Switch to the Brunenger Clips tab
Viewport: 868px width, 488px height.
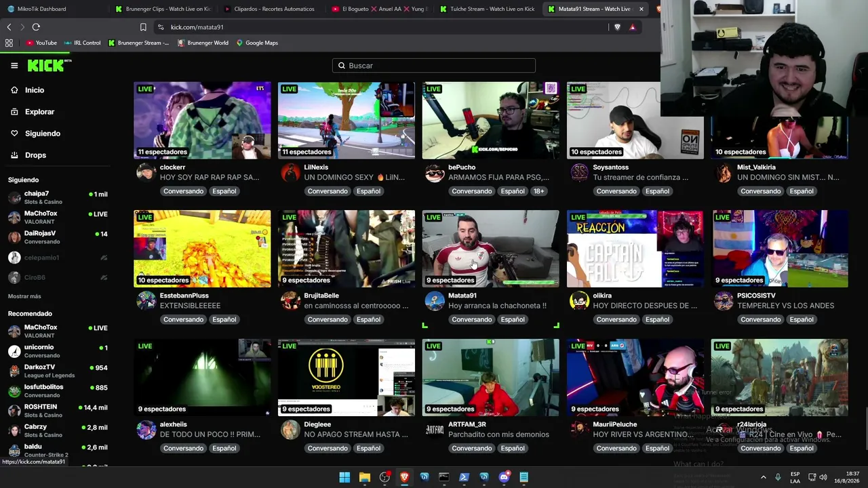pos(163,9)
